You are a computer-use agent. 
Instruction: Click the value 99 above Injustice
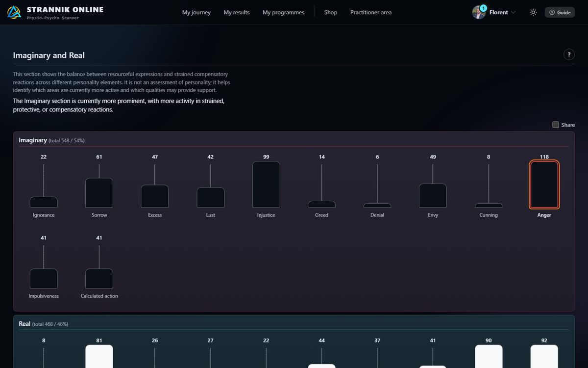coord(266,157)
